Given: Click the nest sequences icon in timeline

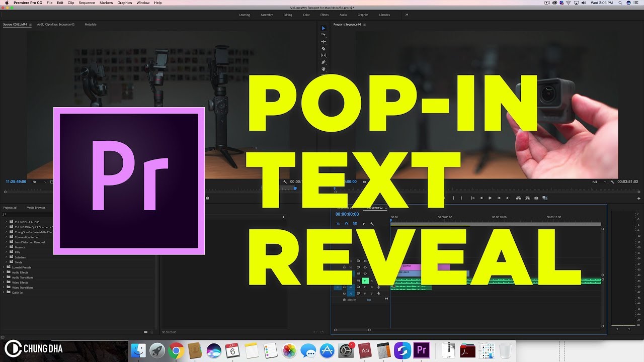Looking at the screenshot, I should pyautogui.click(x=338, y=224).
